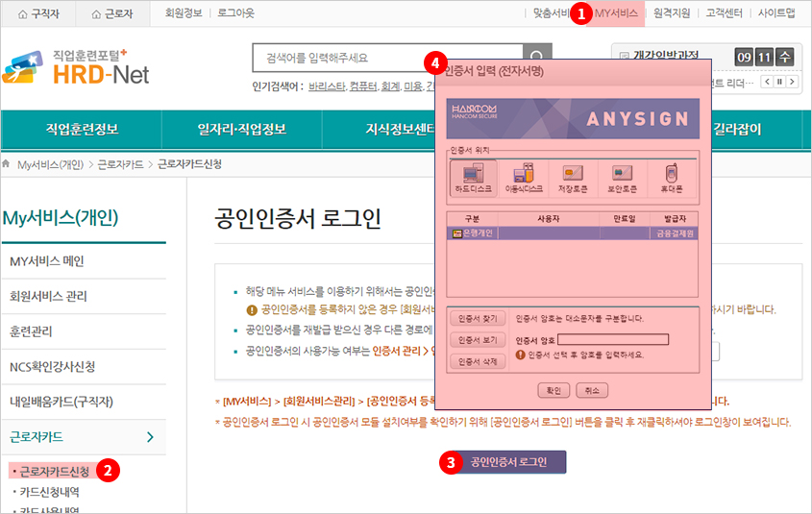Pause the course ticker

point(779,82)
